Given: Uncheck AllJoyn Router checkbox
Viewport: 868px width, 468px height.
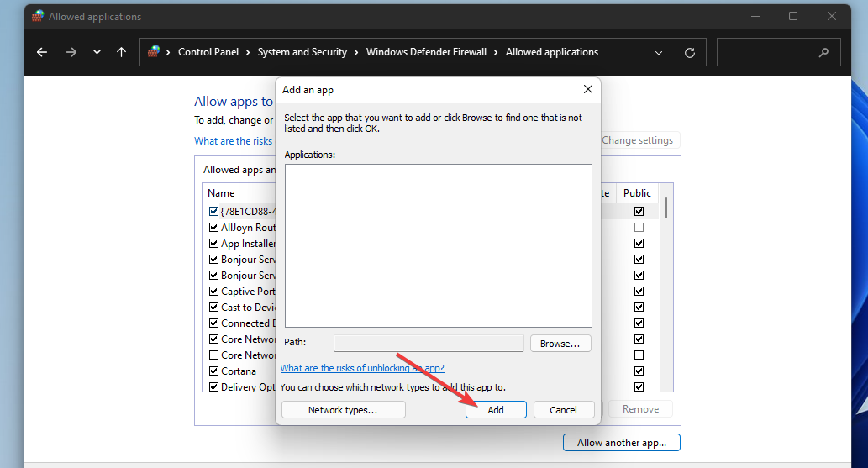Looking at the screenshot, I should pos(213,228).
